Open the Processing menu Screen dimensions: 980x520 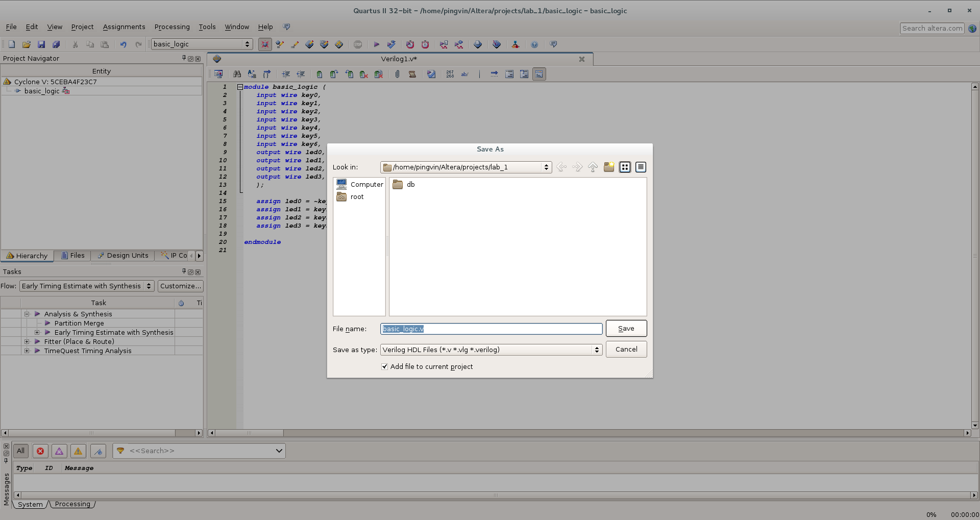172,27
